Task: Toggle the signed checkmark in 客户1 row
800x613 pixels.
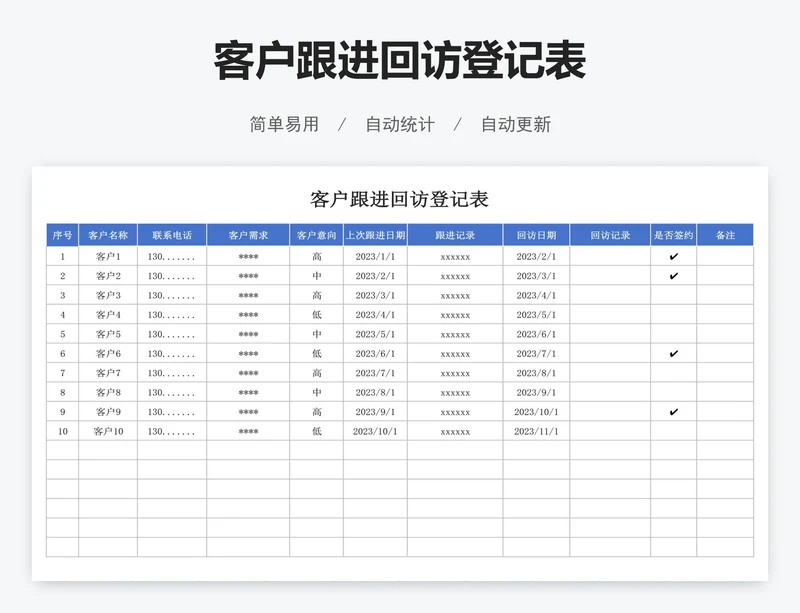Action: pyautogui.click(x=673, y=256)
